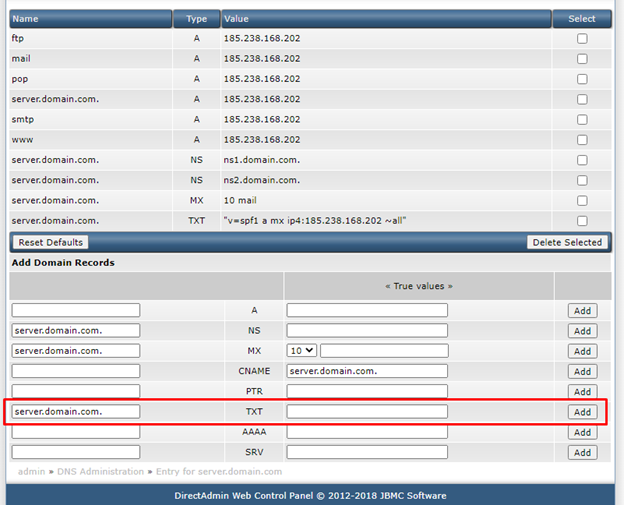Screen dimensions: 624x505
Task: Click the '10 mail' MX value
Action: pyautogui.click(x=240, y=201)
